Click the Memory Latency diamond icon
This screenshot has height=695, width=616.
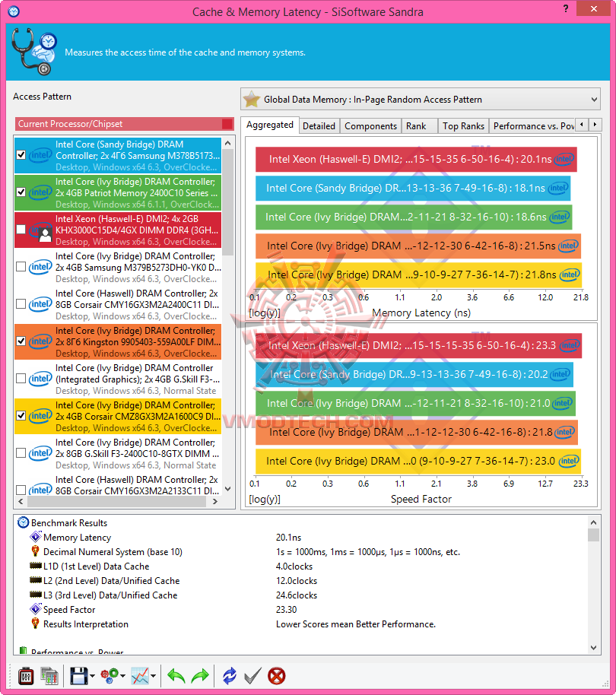pyautogui.click(x=36, y=537)
